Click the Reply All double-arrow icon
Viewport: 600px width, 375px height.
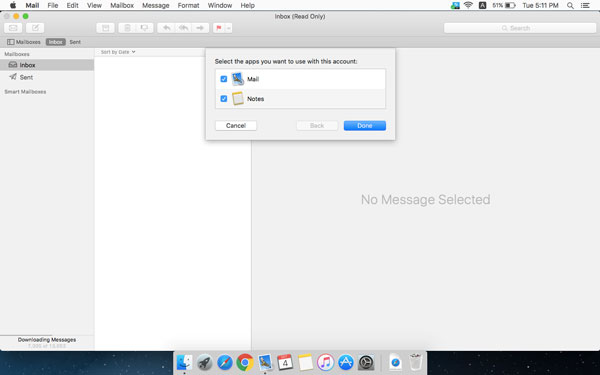[x=183, y=28]
